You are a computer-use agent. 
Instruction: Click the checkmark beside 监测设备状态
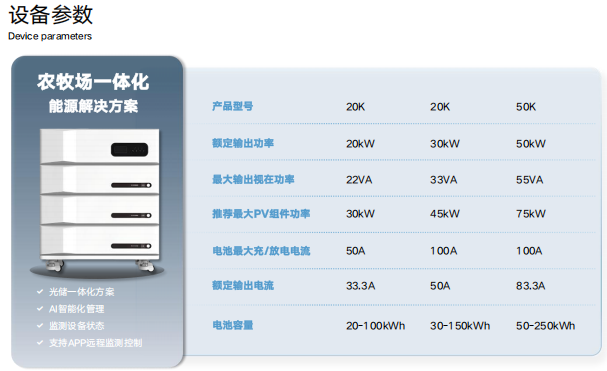point(39,326)
